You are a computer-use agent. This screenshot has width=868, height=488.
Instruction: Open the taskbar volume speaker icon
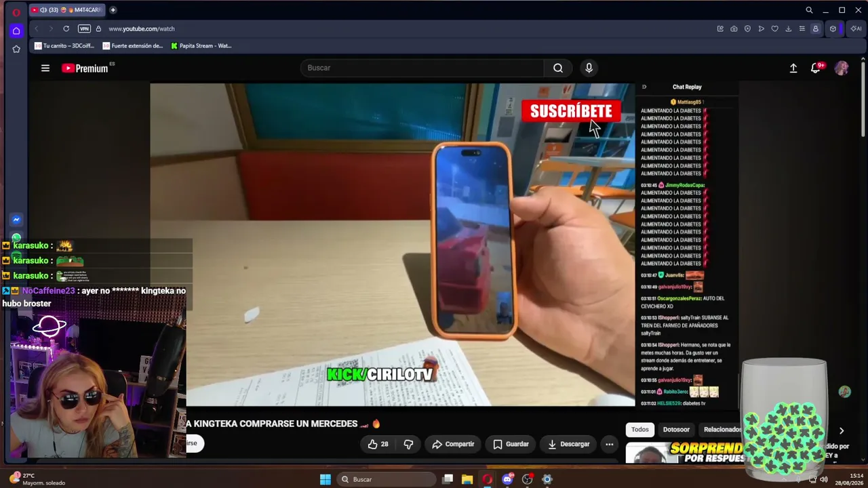tap(823, 479)
